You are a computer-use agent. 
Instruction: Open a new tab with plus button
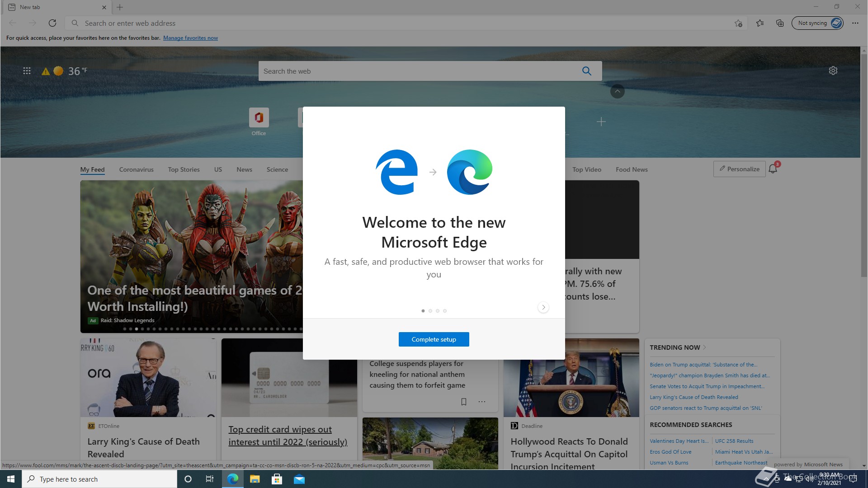pyautogui.click(x=120, y=7)
